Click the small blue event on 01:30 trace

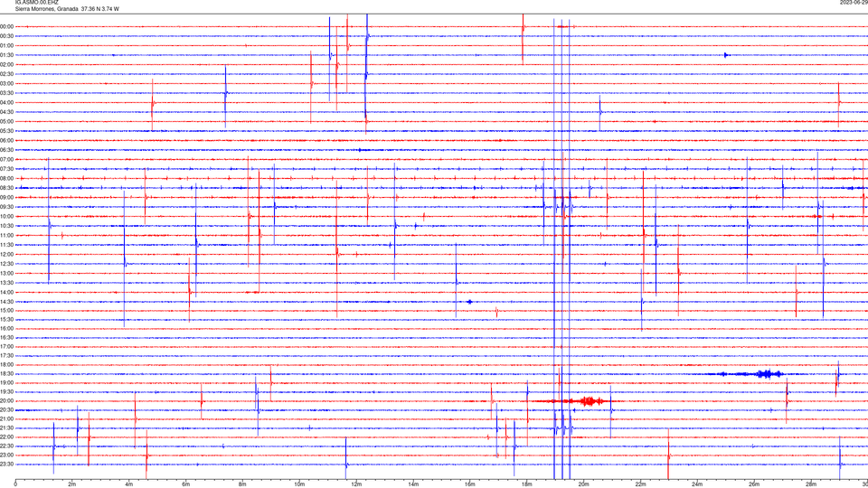click(726, 55)
